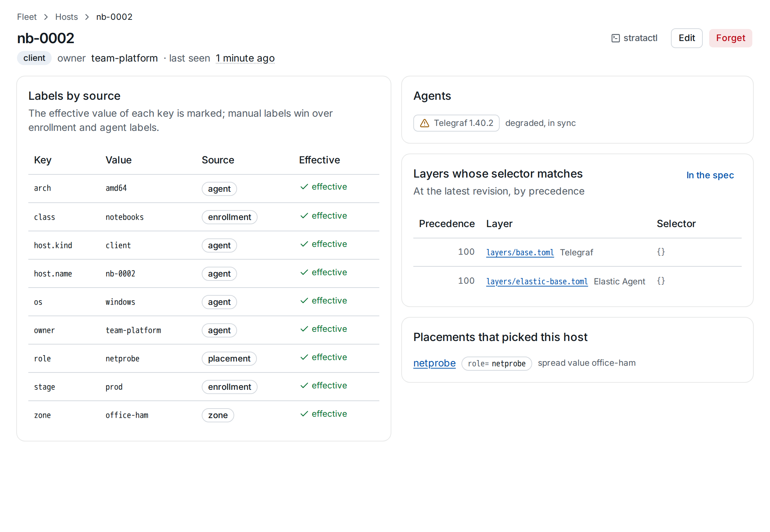
Task: Click the Edit button
Action: pyautogui.click(x=686, y=38)
